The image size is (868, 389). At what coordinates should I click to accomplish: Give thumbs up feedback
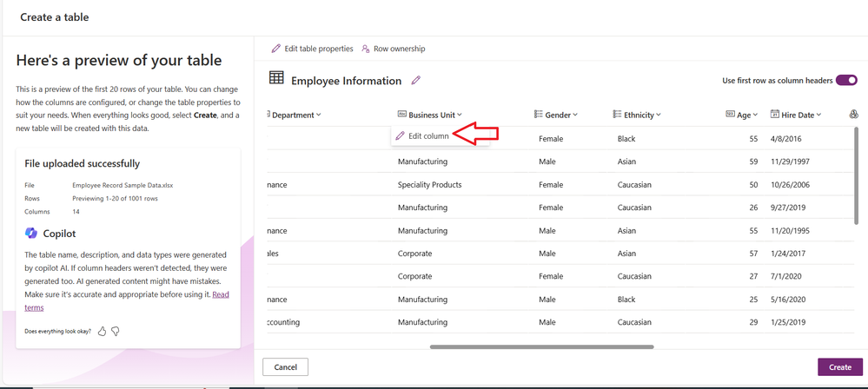pyautogui.click(x=102, y=331)
